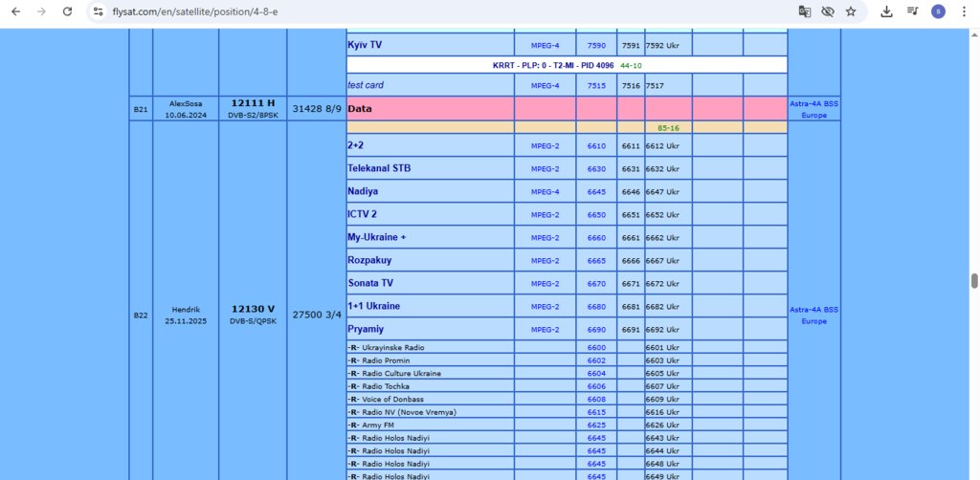Open the downloads icon
Viewport: 980px width, 480px height.
(886, 11)
